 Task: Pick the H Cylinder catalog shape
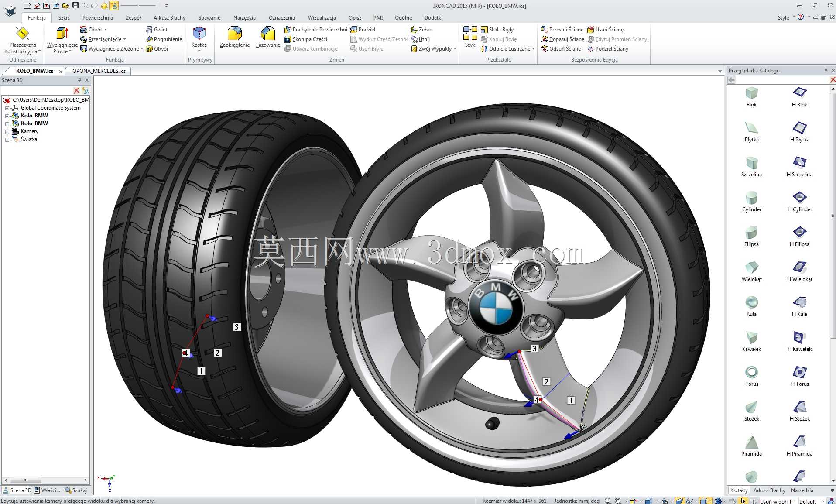[799, 202]
